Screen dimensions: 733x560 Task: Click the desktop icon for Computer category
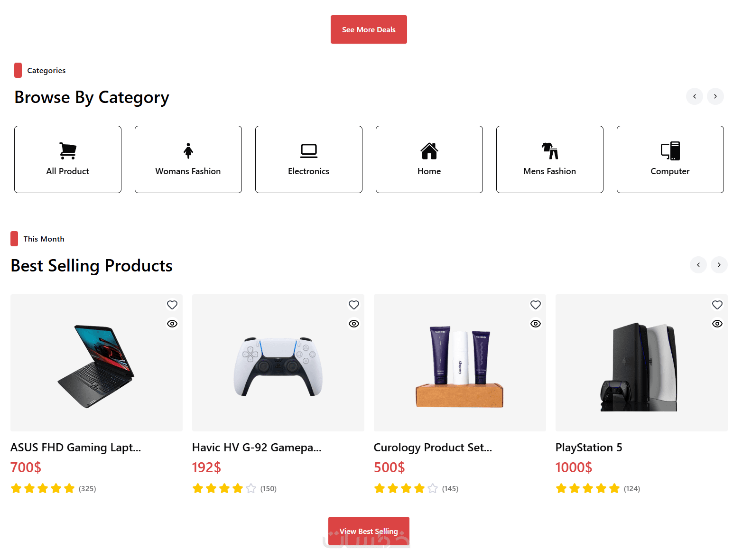(x=670, y=151)
